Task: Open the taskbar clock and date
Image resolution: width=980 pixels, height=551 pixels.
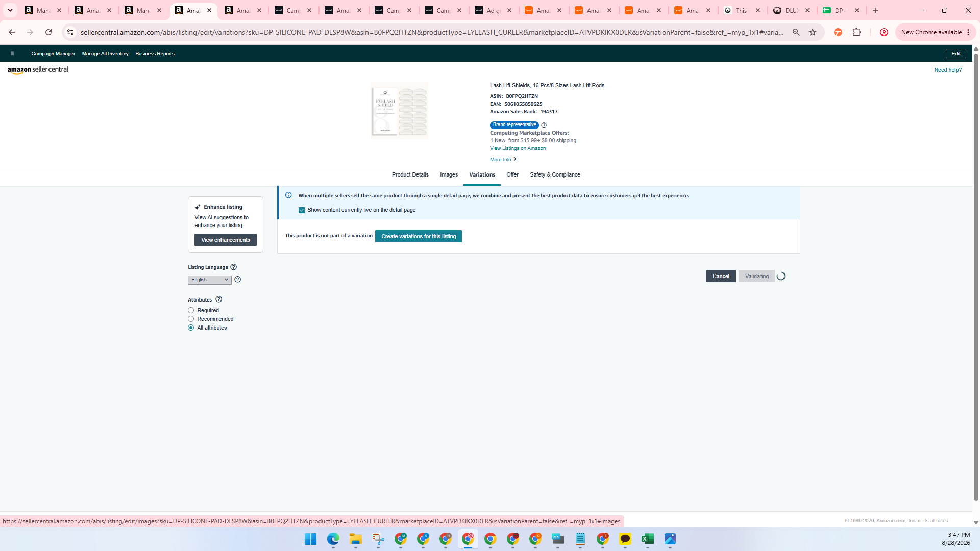Action: 955,539
